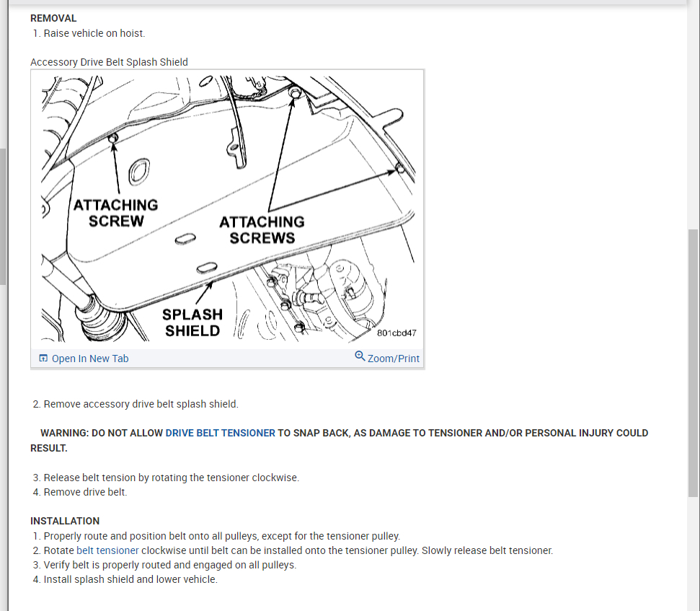The width and height of the screenshot is (700, 611).
Task: Click the ATTACHING SCREW singular label
Action: click(x=115, y=213)
